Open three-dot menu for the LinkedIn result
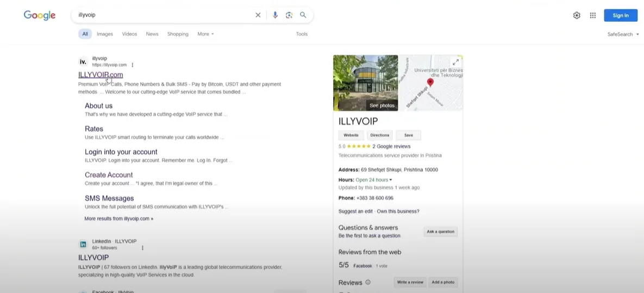This screenshot has width=644, height=293. click(x=142, y=248)
